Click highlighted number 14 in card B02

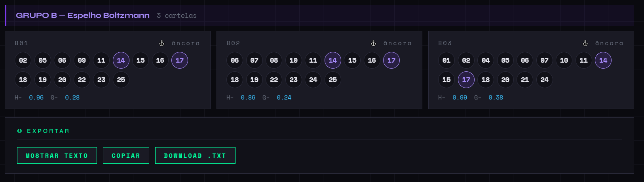click(333, 60)
